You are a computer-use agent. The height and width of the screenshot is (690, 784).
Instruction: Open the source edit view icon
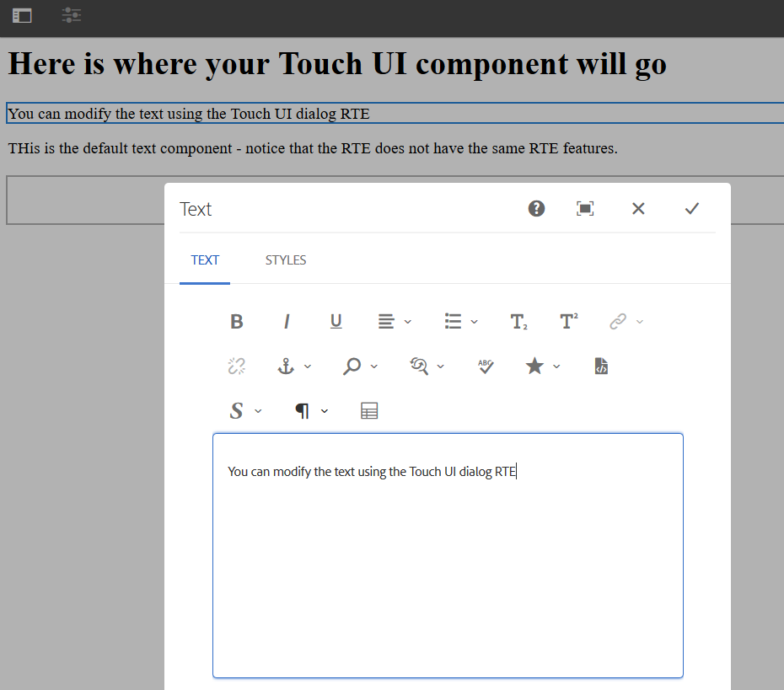(x=601, y=366)
